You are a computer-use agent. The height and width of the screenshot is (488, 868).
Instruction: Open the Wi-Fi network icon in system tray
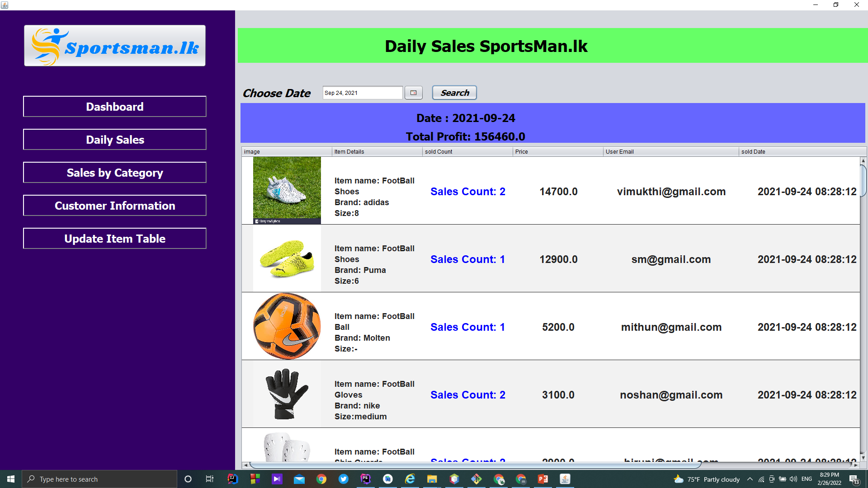coord(761,479)
